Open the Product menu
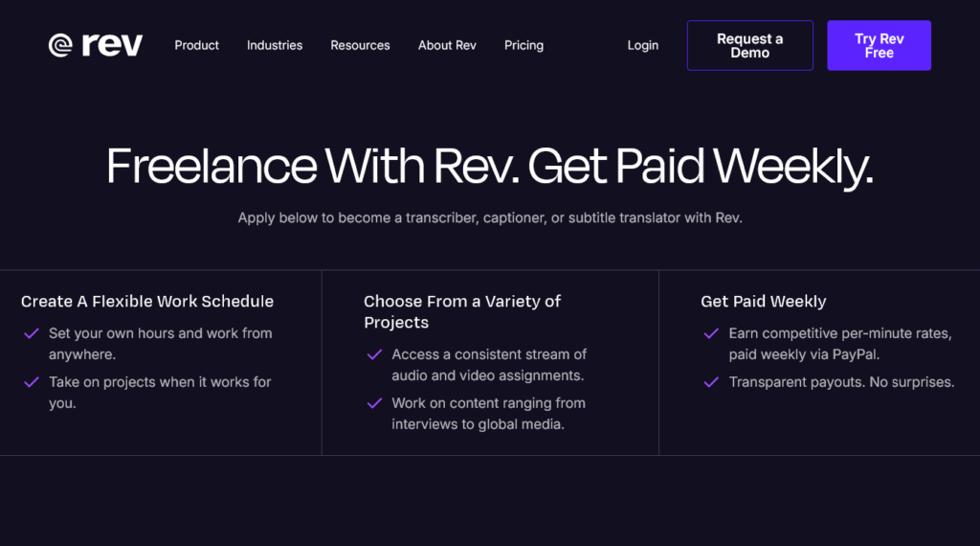The height and width of the screenshot is (546, 980). coord(196,45)
